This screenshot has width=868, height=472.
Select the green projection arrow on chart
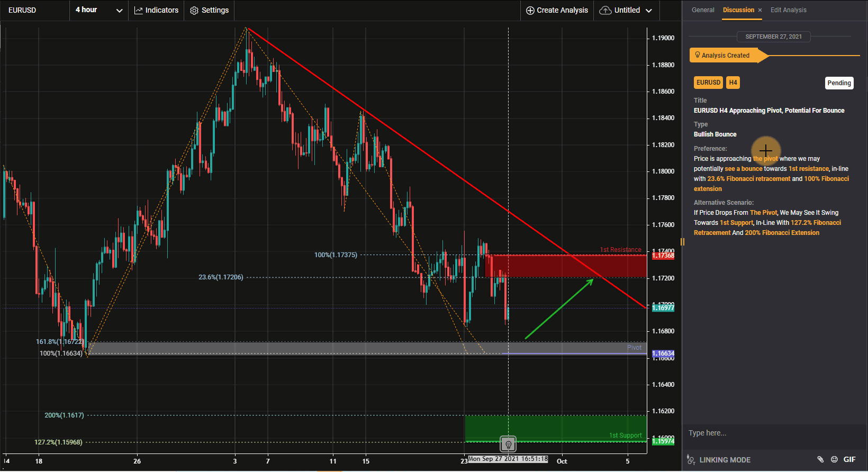click(x=559, y=309)
